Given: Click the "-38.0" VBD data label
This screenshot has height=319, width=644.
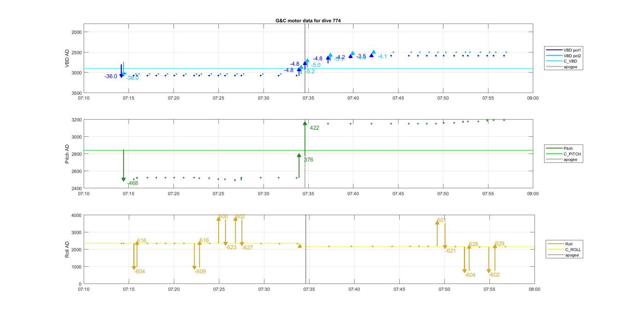Looking at the screenshot, I should coord(132,78).
